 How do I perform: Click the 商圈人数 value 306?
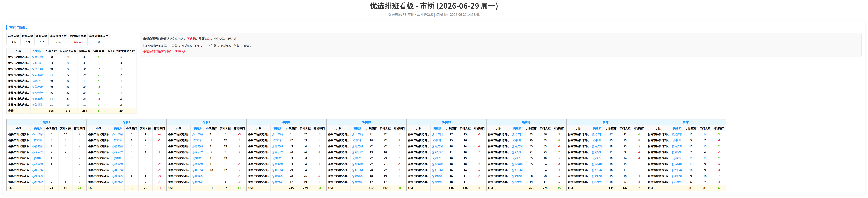click(14, 42)
